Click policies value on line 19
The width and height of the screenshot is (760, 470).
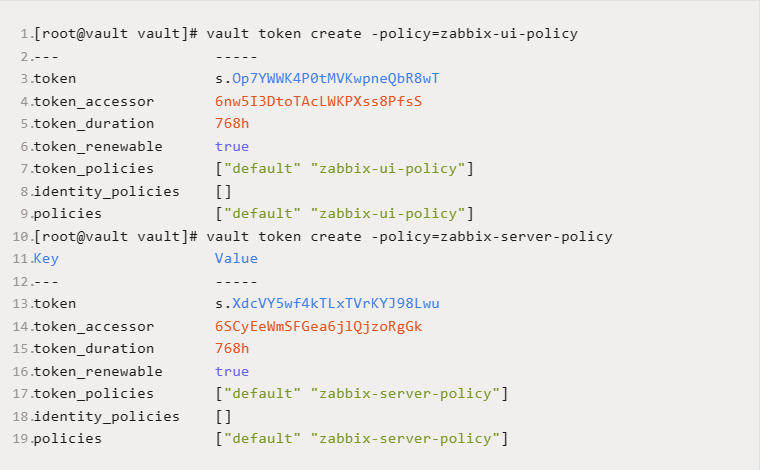362,439
